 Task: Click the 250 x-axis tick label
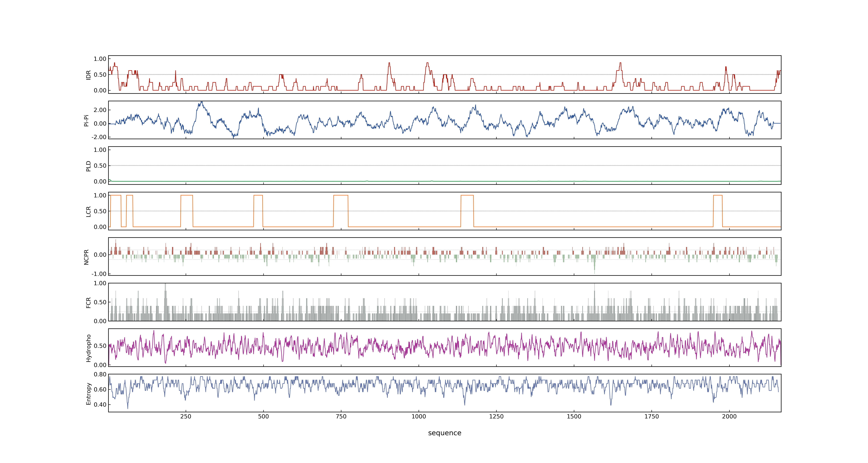click(186, 416)
